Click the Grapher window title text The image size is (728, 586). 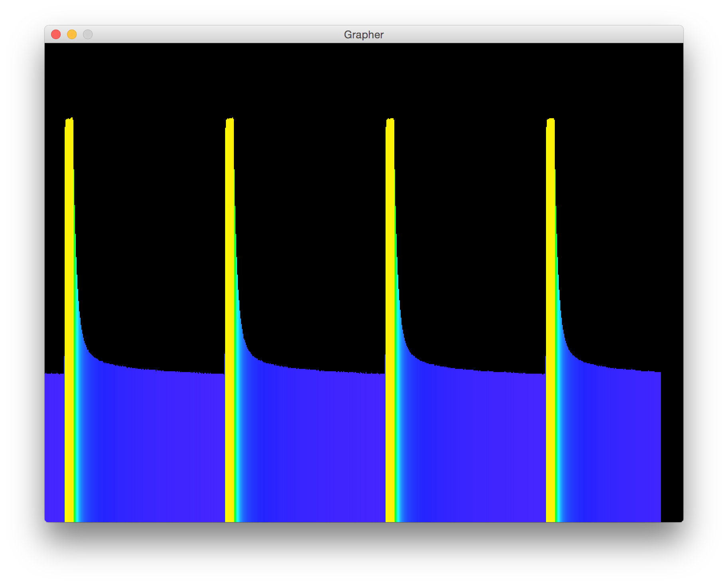click(x=364, y=35)
